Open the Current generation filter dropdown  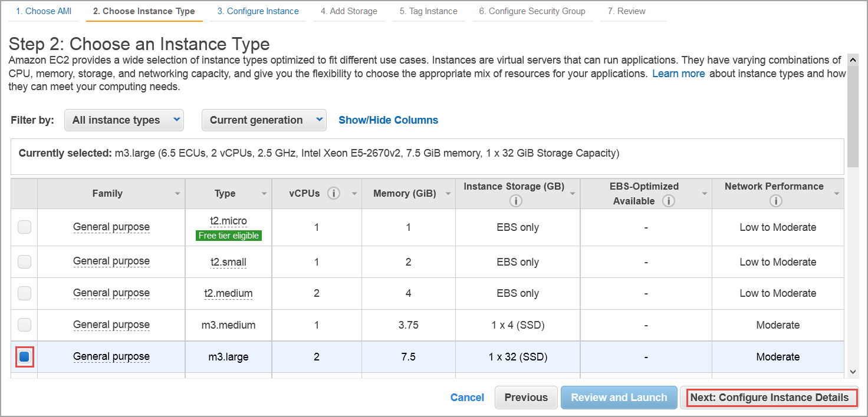(x=264, y=120)
